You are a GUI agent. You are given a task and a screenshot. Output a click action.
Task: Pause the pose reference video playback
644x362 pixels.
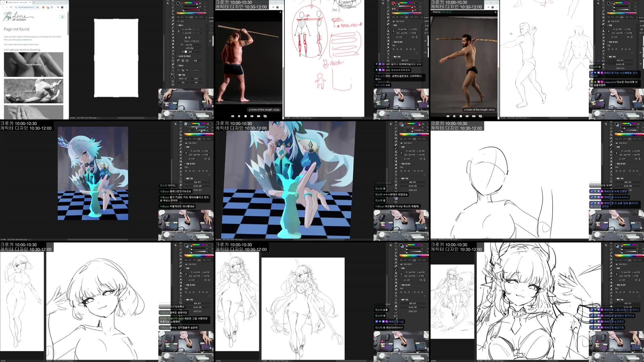(x=239, y=116)
